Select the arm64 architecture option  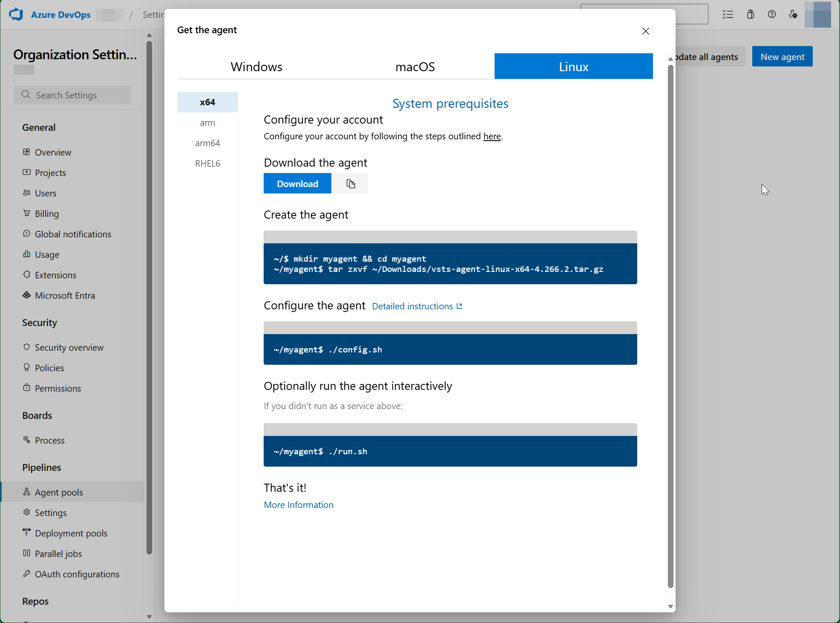pyautogui.click(x=207, y=143)
